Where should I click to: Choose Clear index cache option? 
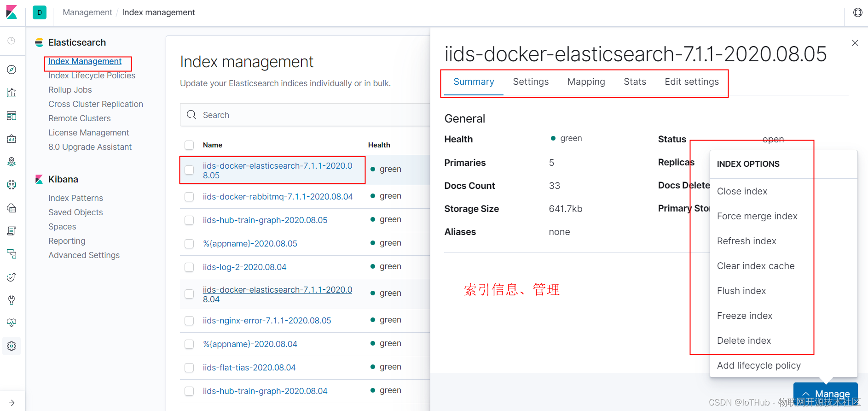tap(783, 266)
